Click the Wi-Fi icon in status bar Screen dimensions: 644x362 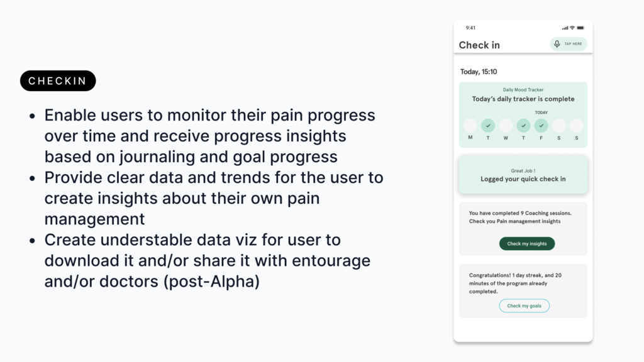pos(572,28)
